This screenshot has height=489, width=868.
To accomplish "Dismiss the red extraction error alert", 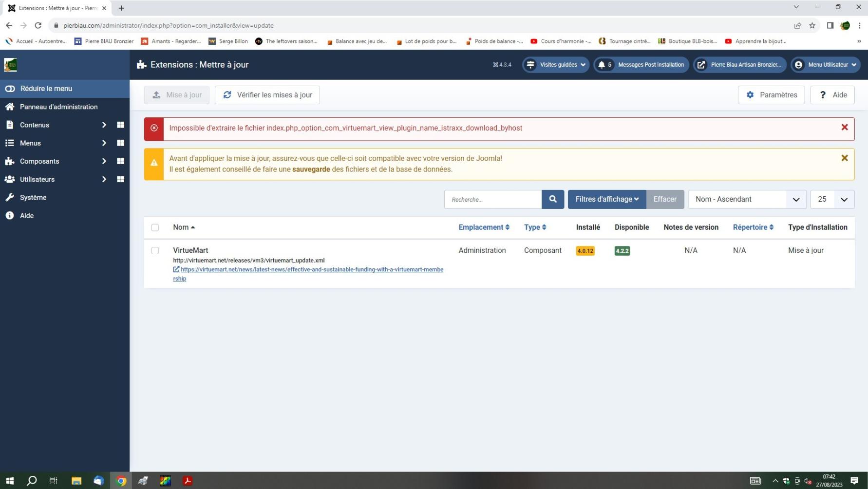I will [845, 127].
